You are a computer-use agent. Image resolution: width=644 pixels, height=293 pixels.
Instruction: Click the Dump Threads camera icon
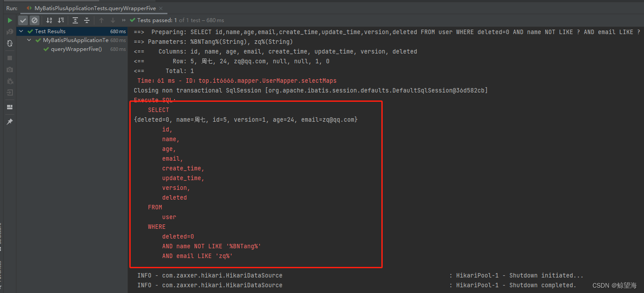pos(10,69)
